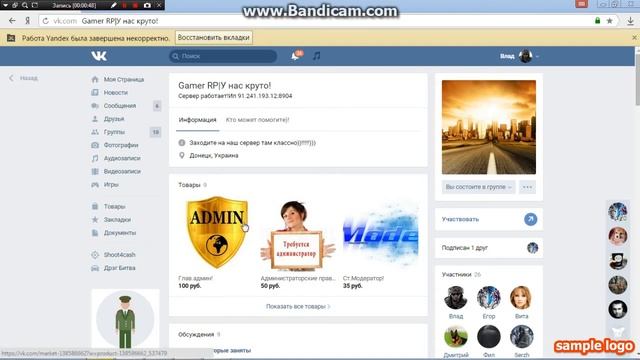The image size is (640, 360).
Task: Open Подписан 1 друг block
Action: click(x=489, y=248)
